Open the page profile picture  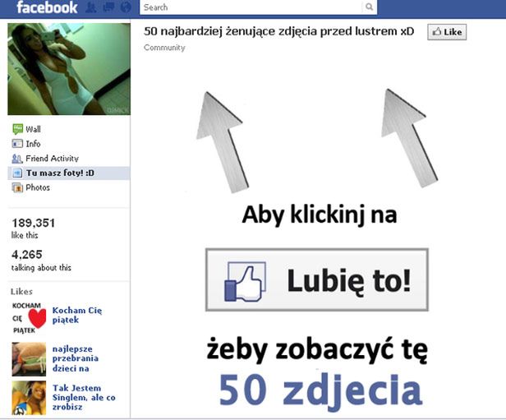click(x=69, y=69)
